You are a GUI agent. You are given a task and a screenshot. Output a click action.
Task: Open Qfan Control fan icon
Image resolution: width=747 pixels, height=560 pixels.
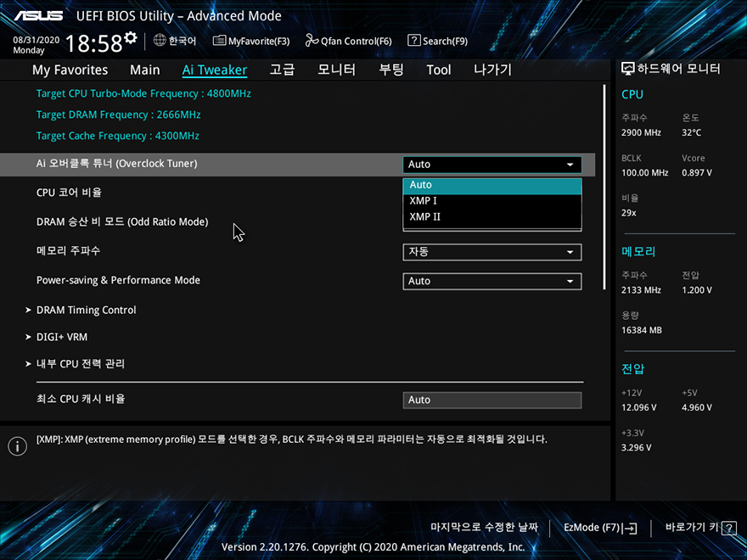(x=312, y=41)
